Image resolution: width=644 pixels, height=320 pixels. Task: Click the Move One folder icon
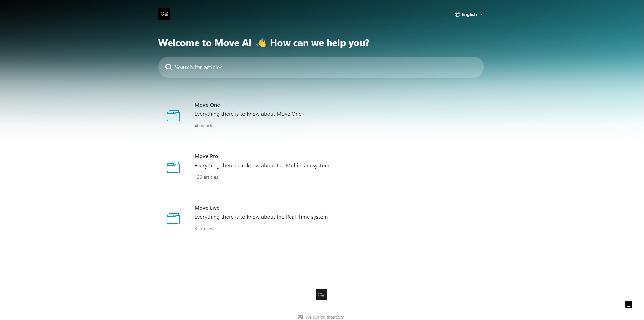173,115
